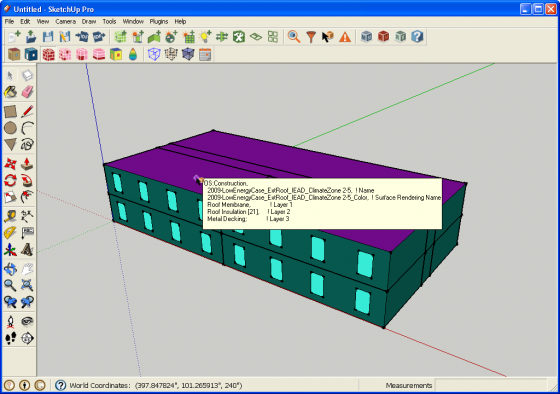This screenshot has width=560, height=394.
Task: Open the Window menu
Action: [x=133, y=21]
